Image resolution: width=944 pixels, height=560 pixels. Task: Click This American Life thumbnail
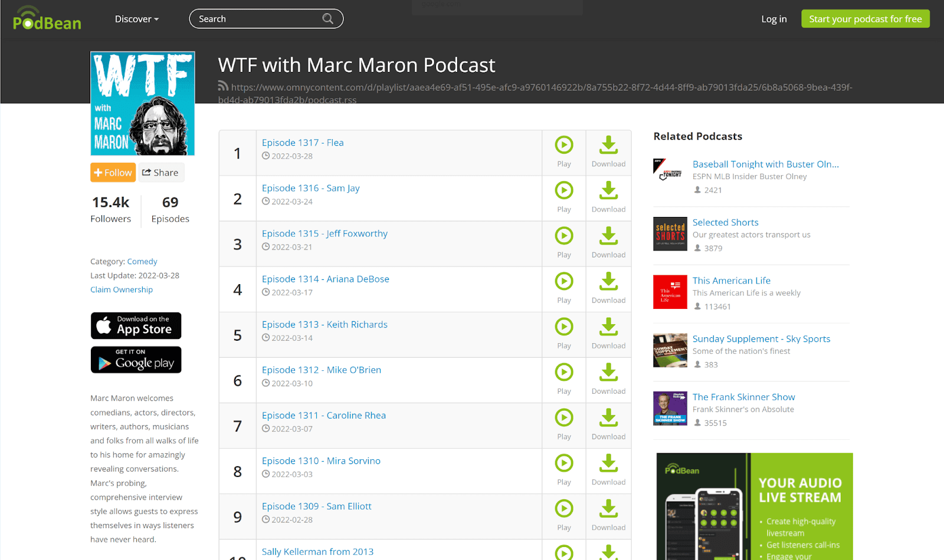click(670, 292)
